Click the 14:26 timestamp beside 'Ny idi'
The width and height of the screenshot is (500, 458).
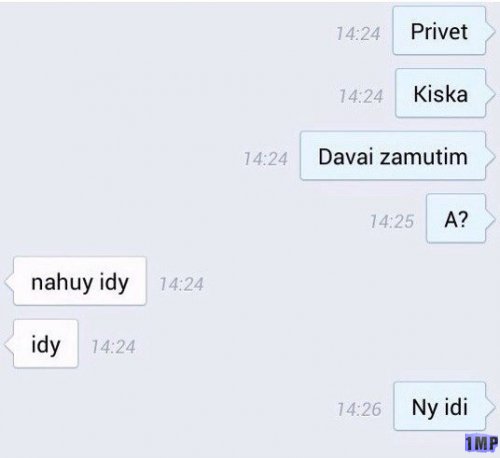tap(359, 409)
